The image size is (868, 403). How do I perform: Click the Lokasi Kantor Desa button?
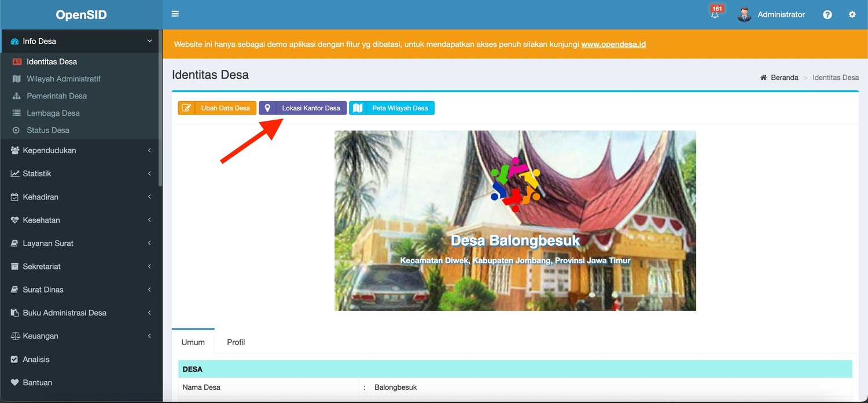coord(303,108)
